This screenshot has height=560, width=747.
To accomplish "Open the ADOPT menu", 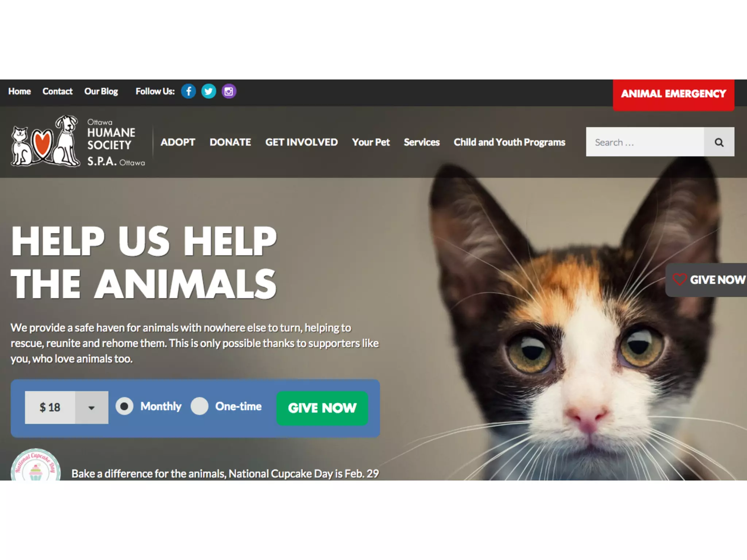I will (178, 142).
